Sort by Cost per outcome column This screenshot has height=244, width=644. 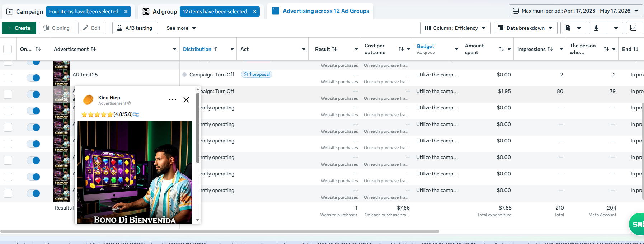[401, 49]
